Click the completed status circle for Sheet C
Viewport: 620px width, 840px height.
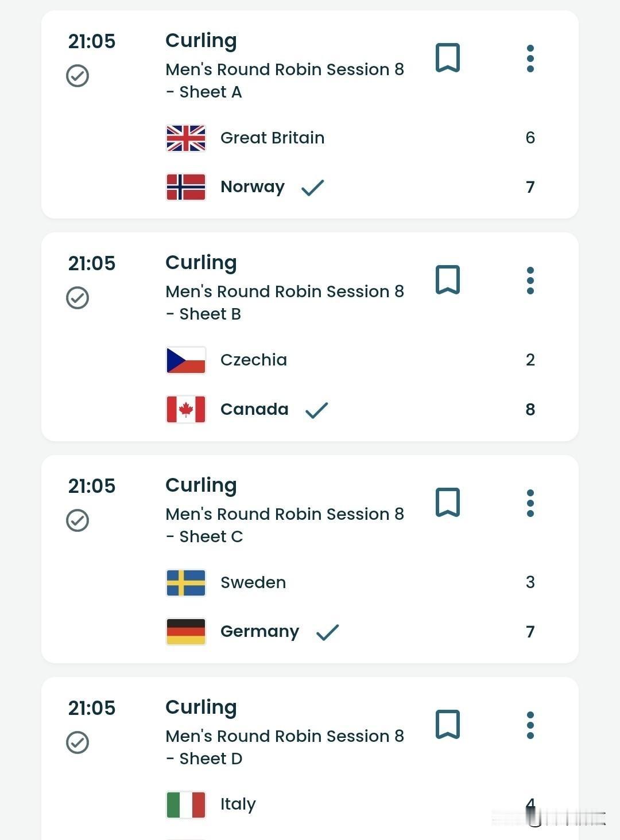77,520
